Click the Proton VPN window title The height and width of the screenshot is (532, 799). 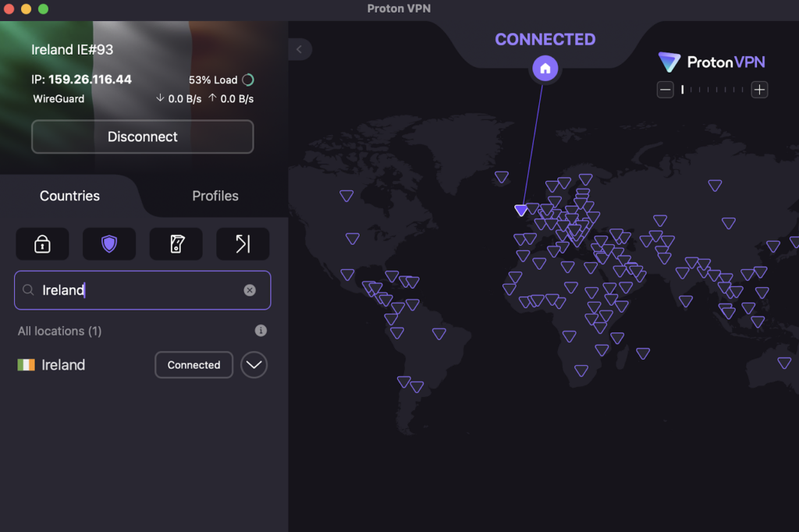click(x=399, y=9)
